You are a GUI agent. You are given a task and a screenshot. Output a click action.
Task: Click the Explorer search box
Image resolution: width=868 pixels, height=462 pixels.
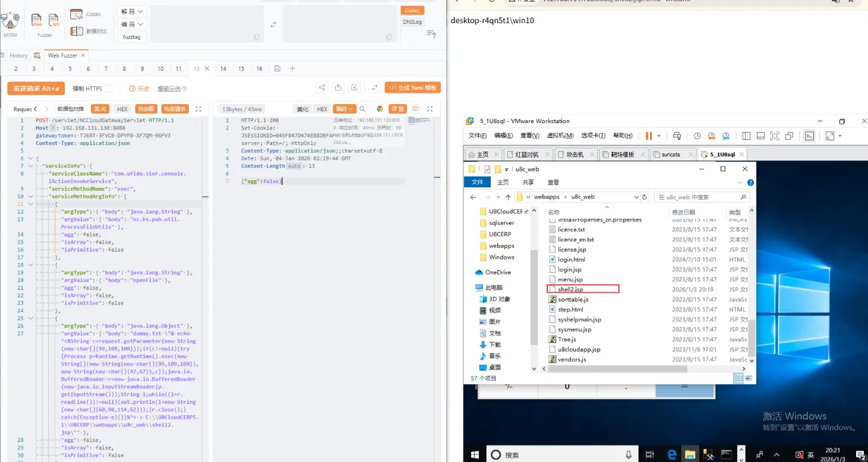pos(702,197)
